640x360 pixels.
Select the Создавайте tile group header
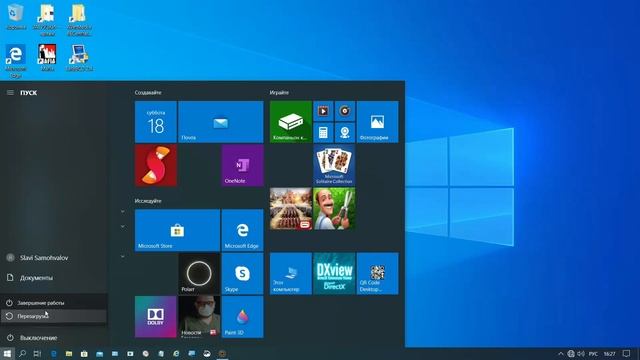pos(148,93)
